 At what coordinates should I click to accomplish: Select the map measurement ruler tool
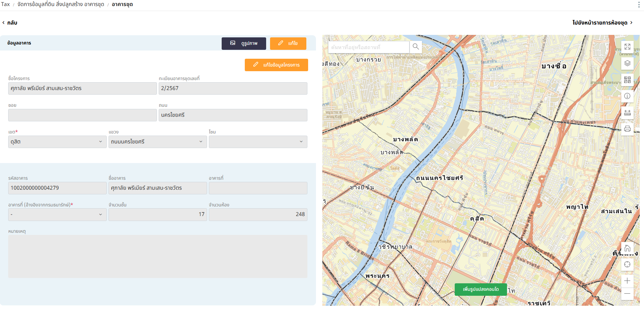coord(627,112)
